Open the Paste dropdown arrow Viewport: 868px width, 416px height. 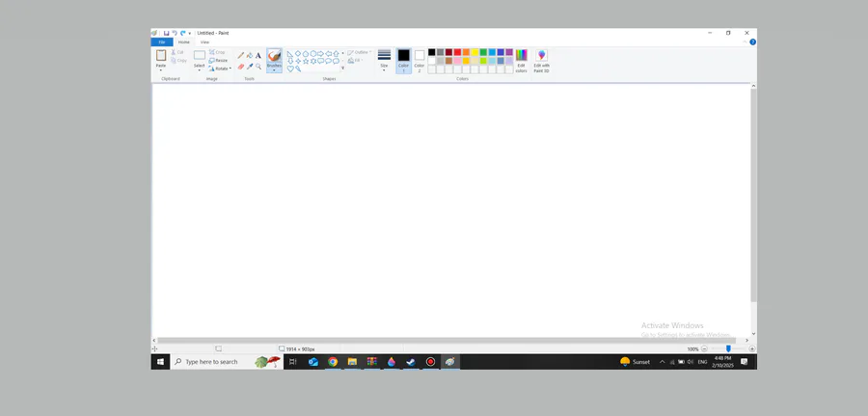click(161, 70)
